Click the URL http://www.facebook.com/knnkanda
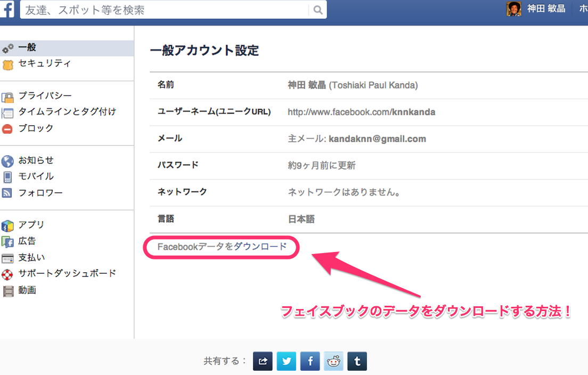Screen dimensions: 588x375 pyautogui.click(x=362, y=112)
